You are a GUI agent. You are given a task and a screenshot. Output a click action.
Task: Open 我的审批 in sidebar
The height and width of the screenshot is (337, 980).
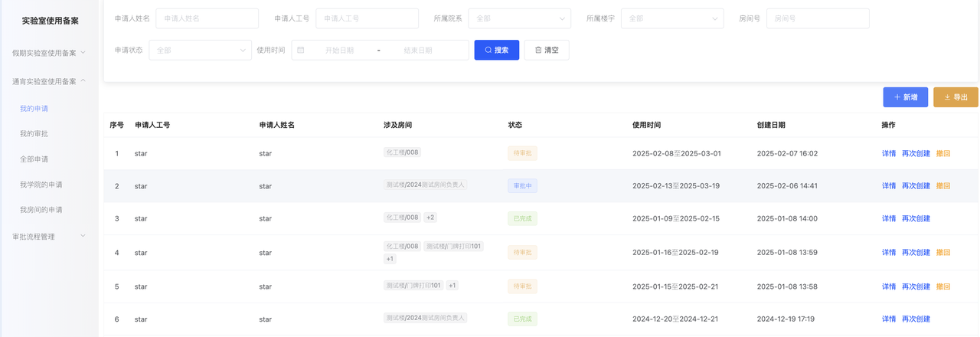(34, 134)
